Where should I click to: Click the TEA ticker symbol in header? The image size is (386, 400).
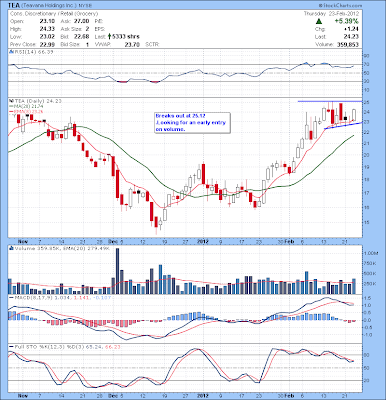[x=15, y=6]
